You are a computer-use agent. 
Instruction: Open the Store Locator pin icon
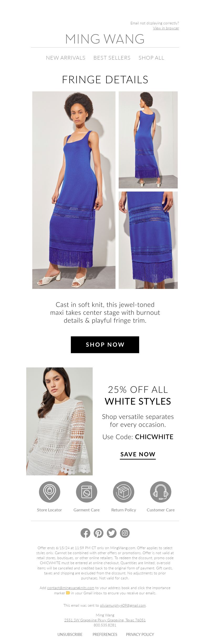pyautogui.click(x=49, y=492)
